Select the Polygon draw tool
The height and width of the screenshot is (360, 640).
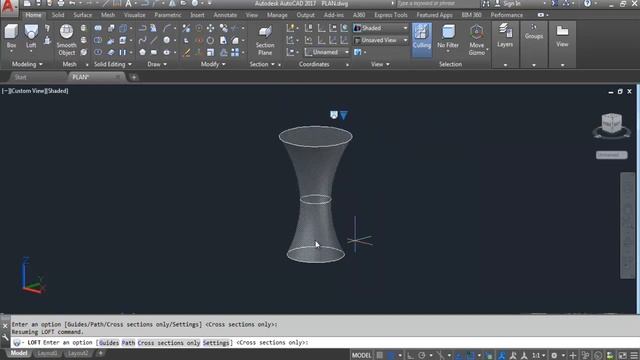coord(142,52)
